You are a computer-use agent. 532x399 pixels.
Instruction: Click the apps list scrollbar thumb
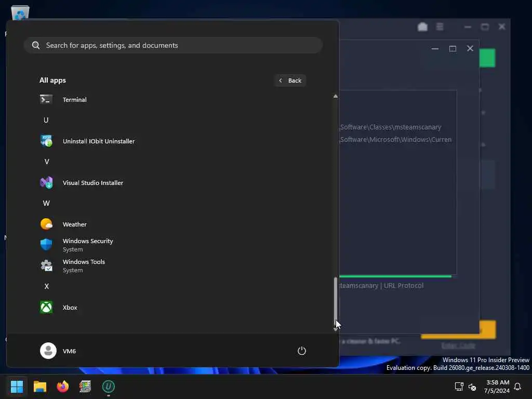(335, 299)
